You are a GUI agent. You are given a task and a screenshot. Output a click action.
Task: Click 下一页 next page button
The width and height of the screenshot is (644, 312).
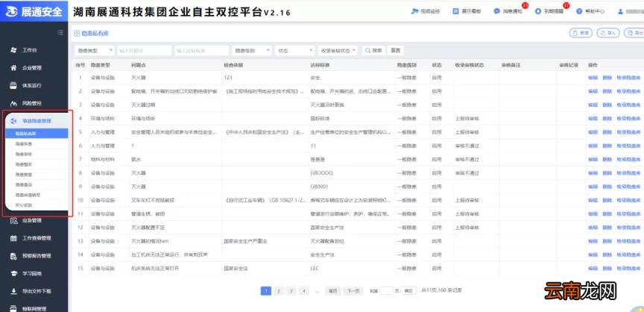click(353, 290)
